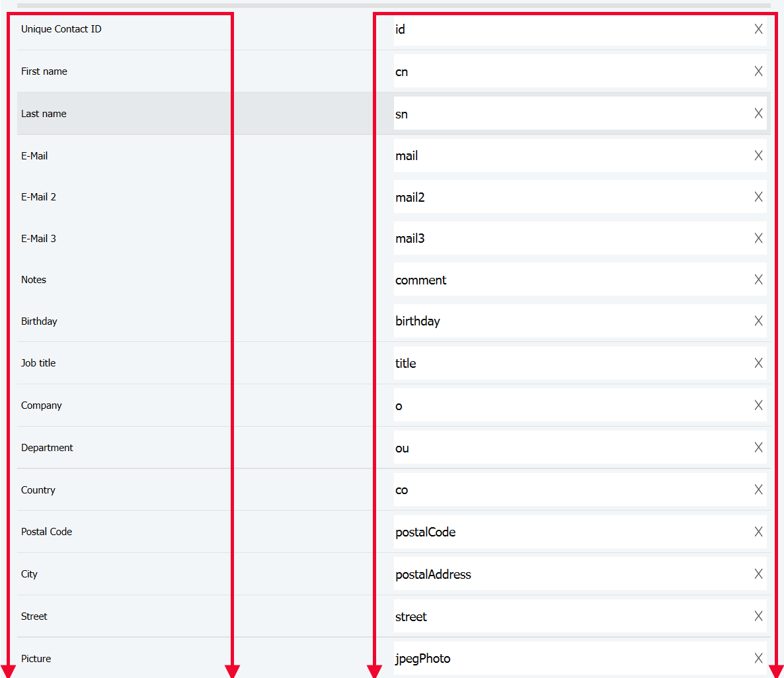Click into the 'mail2' input field
The height and width of the screenshot is (678, 784).
point(568,197)
